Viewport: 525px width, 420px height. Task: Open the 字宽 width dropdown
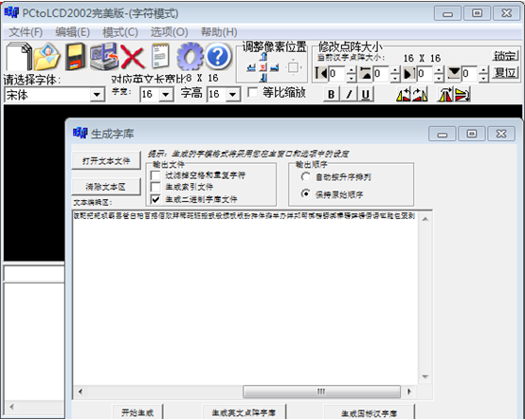pos(166,95)
